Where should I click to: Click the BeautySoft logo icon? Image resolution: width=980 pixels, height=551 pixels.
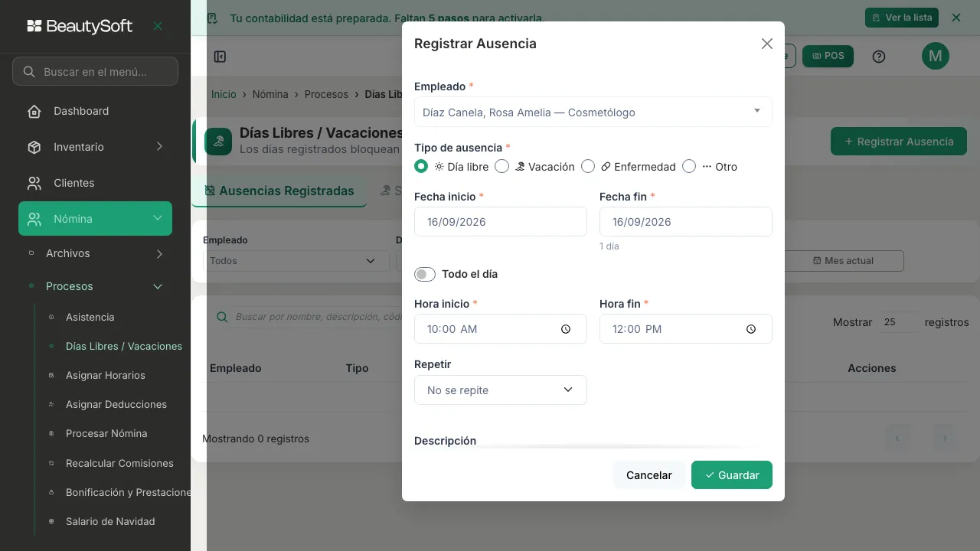[34, 26]
